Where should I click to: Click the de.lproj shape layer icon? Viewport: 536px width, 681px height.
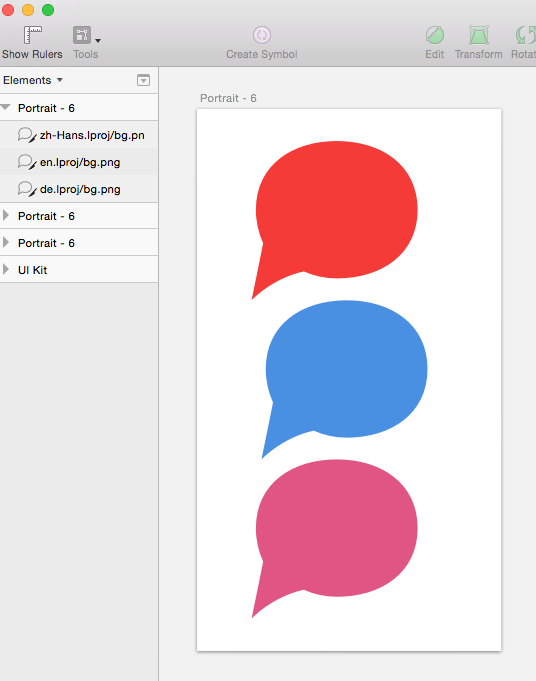point(26,189)
